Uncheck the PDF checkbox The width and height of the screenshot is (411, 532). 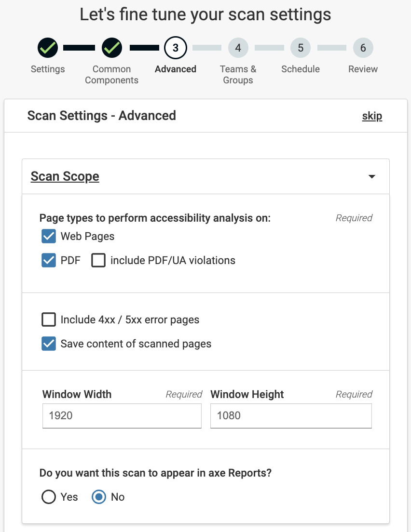pos(49,261)
